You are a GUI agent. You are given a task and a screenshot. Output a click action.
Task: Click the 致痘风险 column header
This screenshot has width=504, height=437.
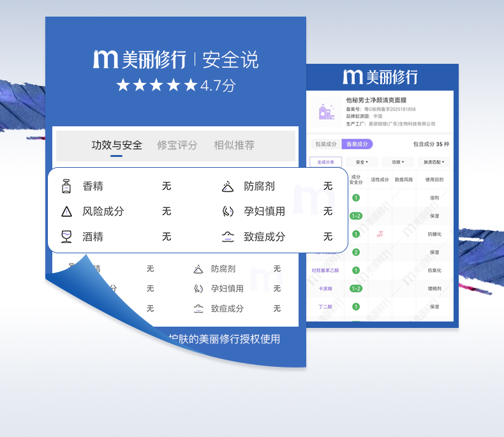[x=404, y=179]
